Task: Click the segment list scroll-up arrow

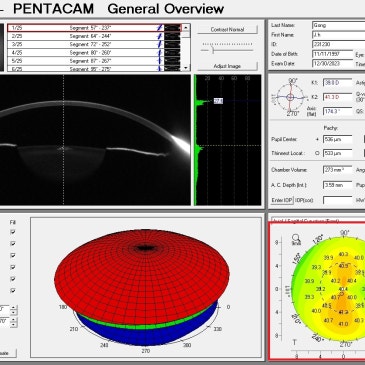Action: pyautogui.click(x=186, y=28)
